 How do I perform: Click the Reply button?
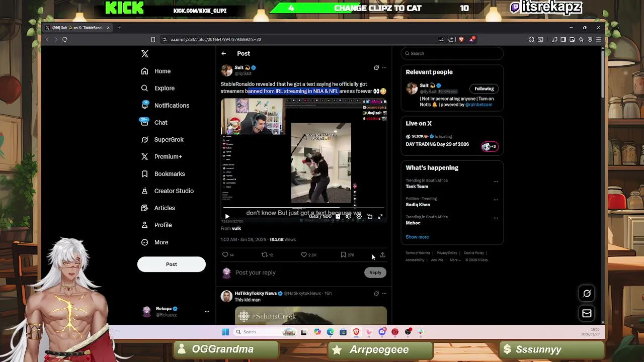375,273
